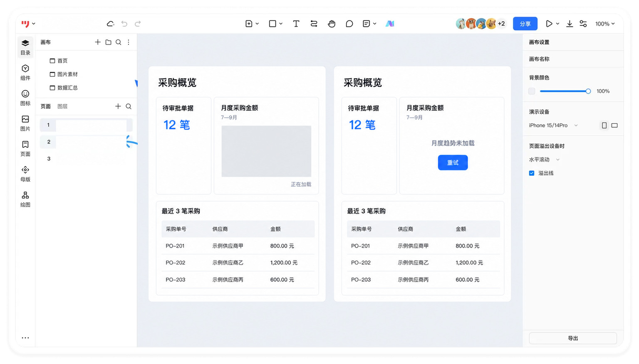Choose portrait device orientation
Screen dimensions: 639x364
click(604, 125)
